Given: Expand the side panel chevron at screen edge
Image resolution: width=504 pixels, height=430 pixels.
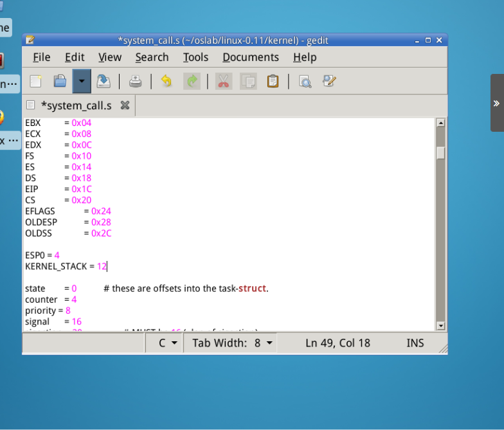Looking at the screenshot, I should pos(496,103).
